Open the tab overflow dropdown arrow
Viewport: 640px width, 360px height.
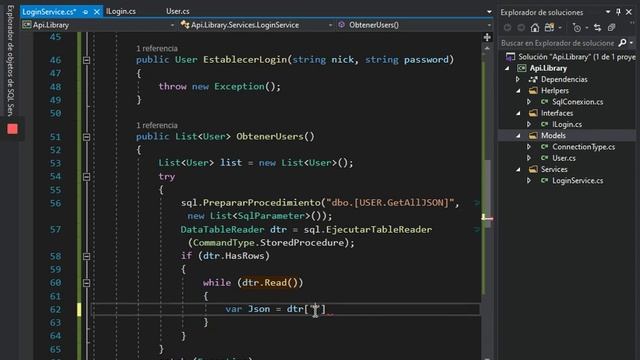pyautogui.click(x=489, y=12)
